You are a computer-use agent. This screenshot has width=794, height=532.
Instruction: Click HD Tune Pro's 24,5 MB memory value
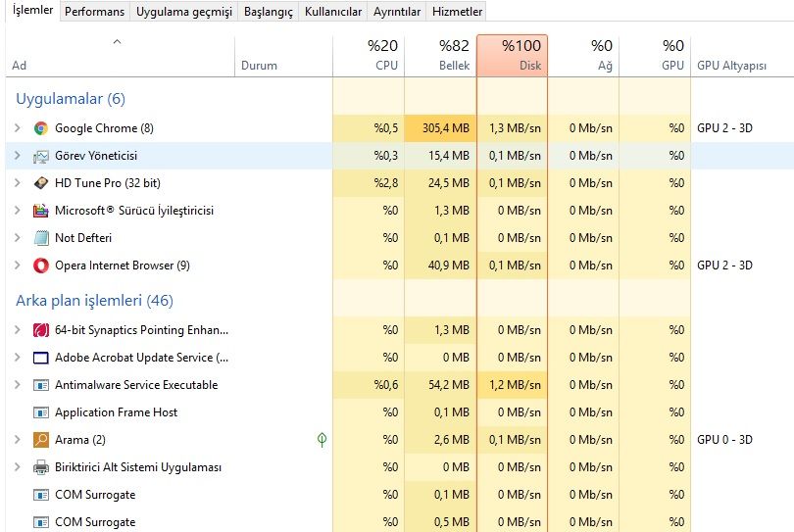click(x=449, y=183)
